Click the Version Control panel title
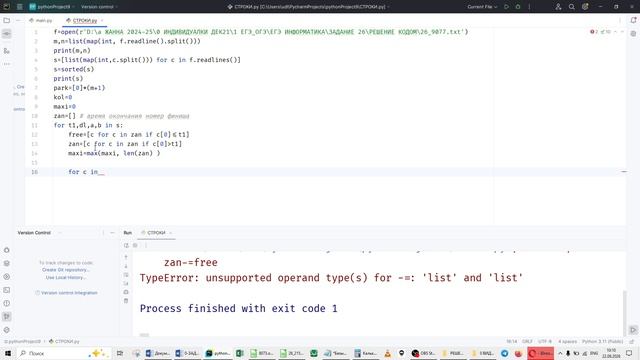This screenshot has height=360, width=640. click(34, 233)
